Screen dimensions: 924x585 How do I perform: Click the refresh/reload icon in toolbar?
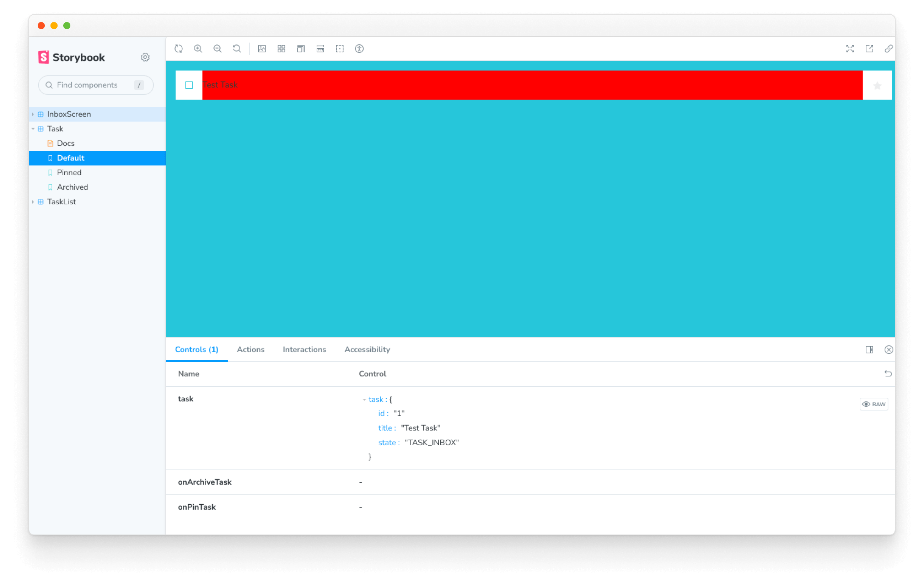click(179, 48)
